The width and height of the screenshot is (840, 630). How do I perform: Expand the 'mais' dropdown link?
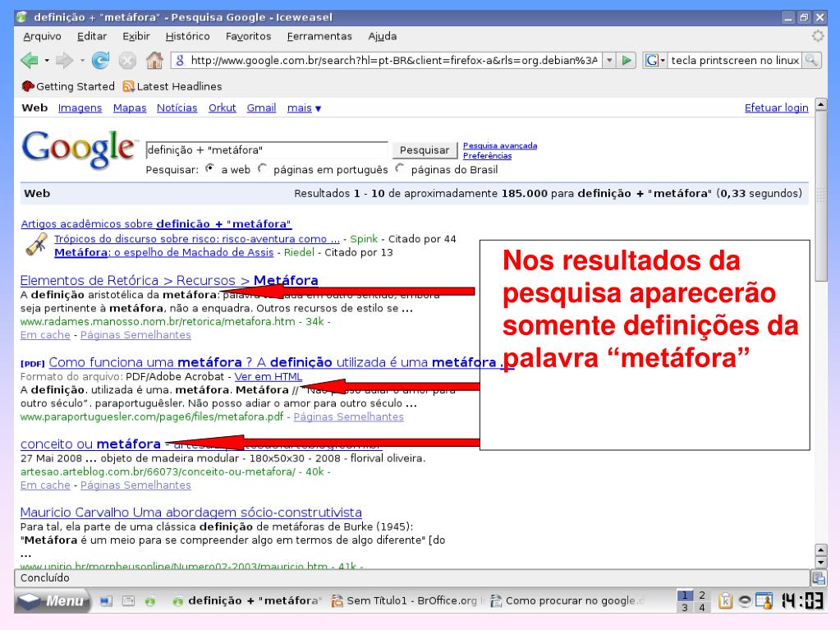point(304,108)
